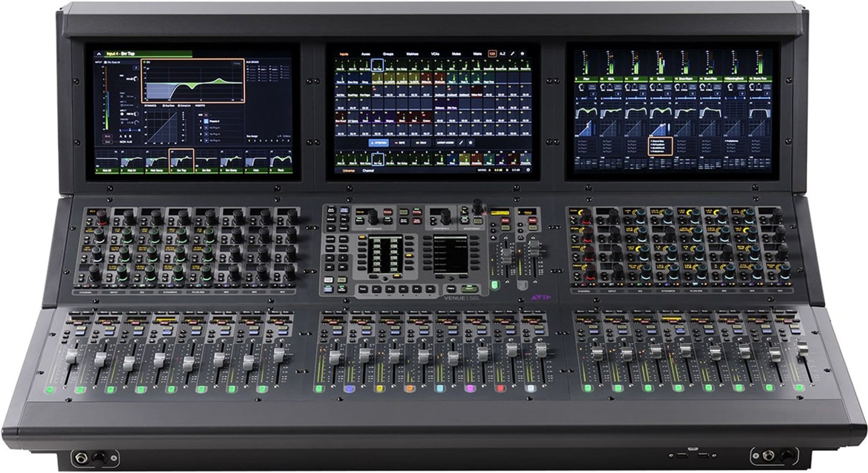Collapse the Input 4 channel header chevron
Image resolution: width=868 pixels, height=473 pixels.
[99, 54]
